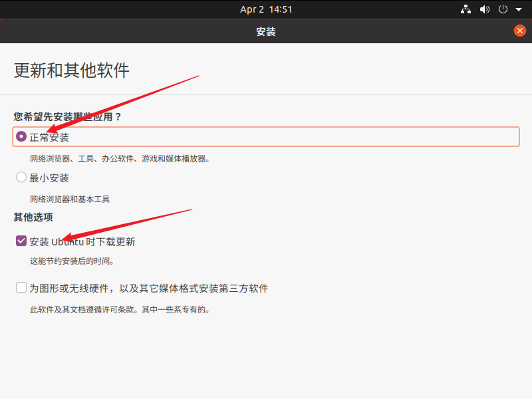This screenshot has height=399, width=532.
Task: Click the heading 更新和其他软件
Action: (72, 70)
